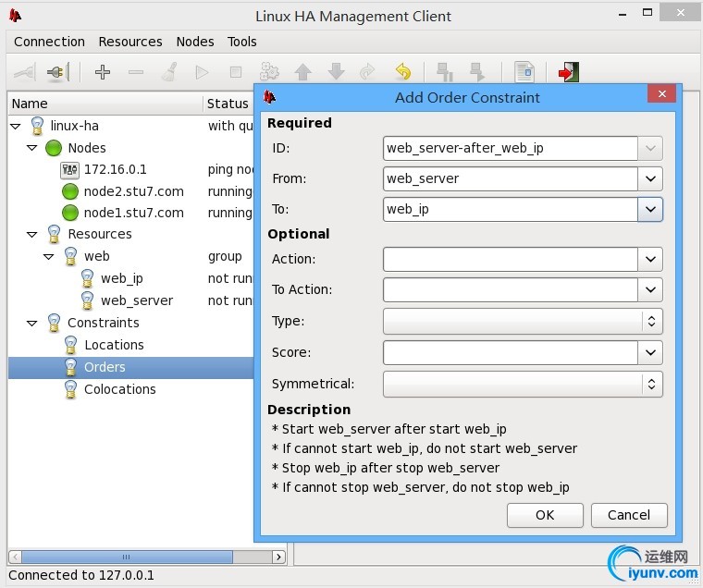Screen dimensions: 703x588
Task: Click the broom cleanup toolbar icon
Action: coord(169,72)
